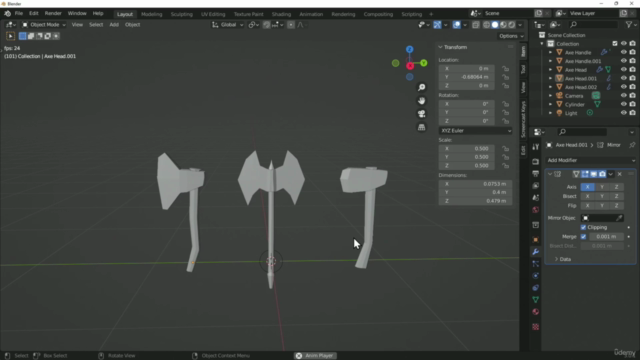Open the Render menu
The height and width of the screenshot is (360, 640).
coord(53,13)
